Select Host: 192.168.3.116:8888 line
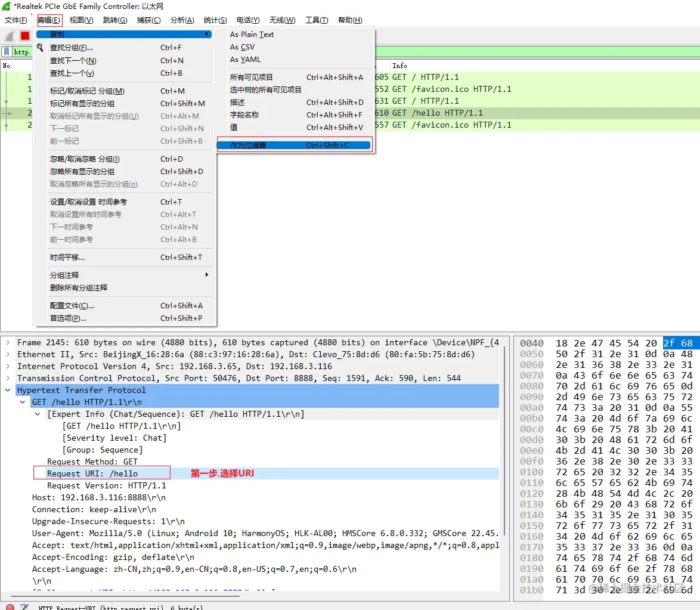Screen dimensions: 700x610 [x=98, y=497]
